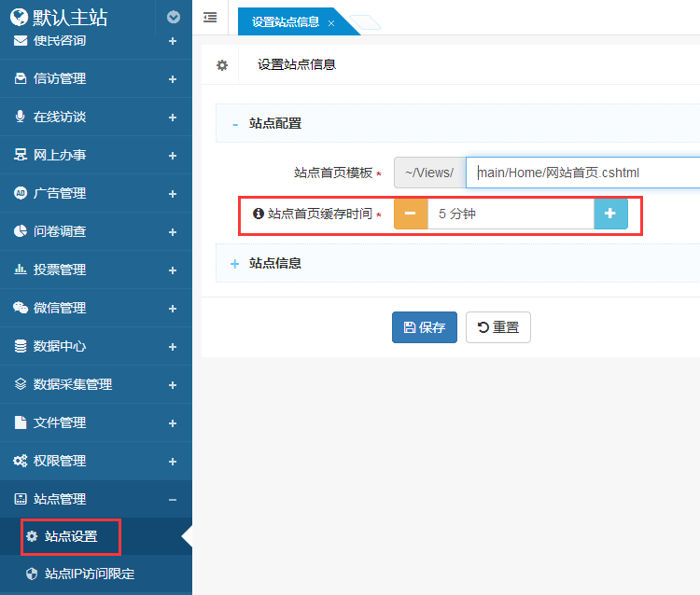This screenshot has width=700, height=595.
Task: Click the 保存 save button
Action: coord(425,327)
